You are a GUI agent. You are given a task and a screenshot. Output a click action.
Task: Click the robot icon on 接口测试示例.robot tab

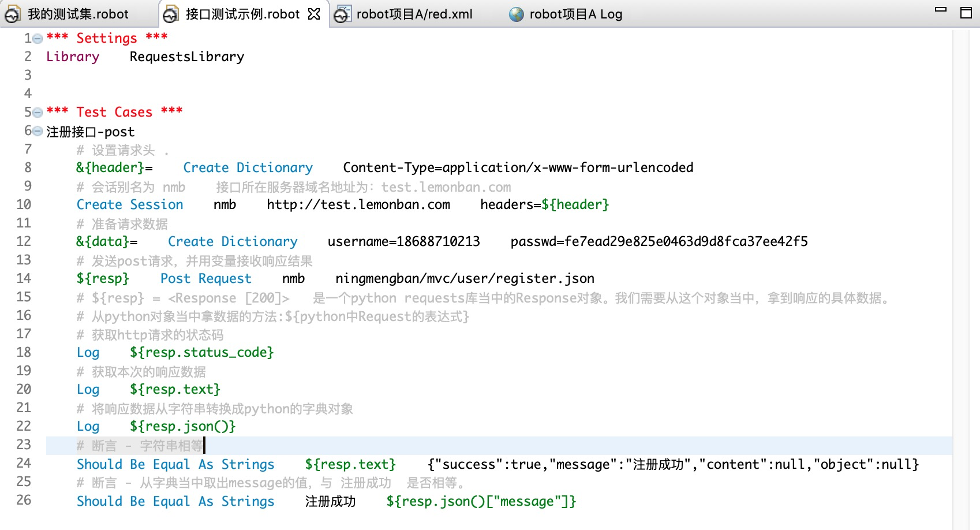coord(170,14)
